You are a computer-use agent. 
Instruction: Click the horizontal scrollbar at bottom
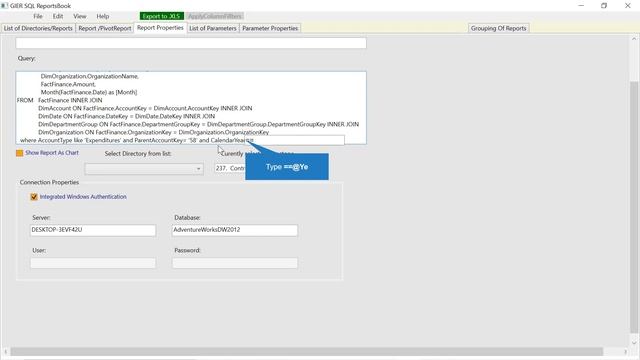click(x=307, y=351)
